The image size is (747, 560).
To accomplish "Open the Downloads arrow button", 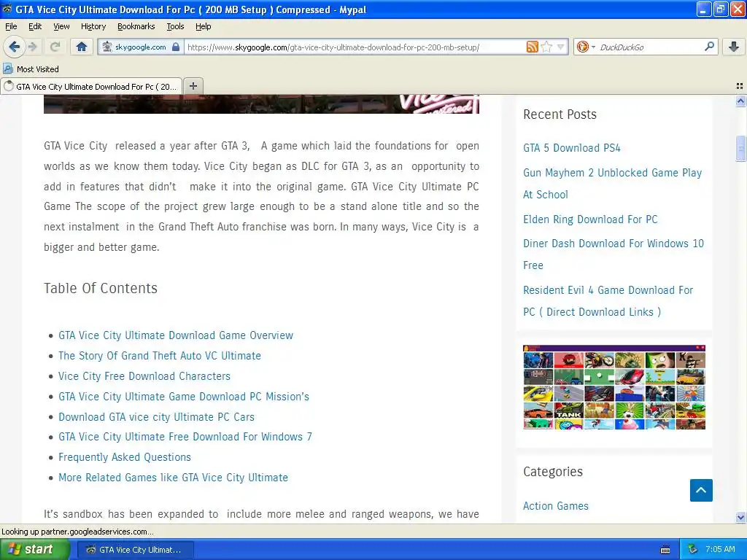I will [734, 47].
